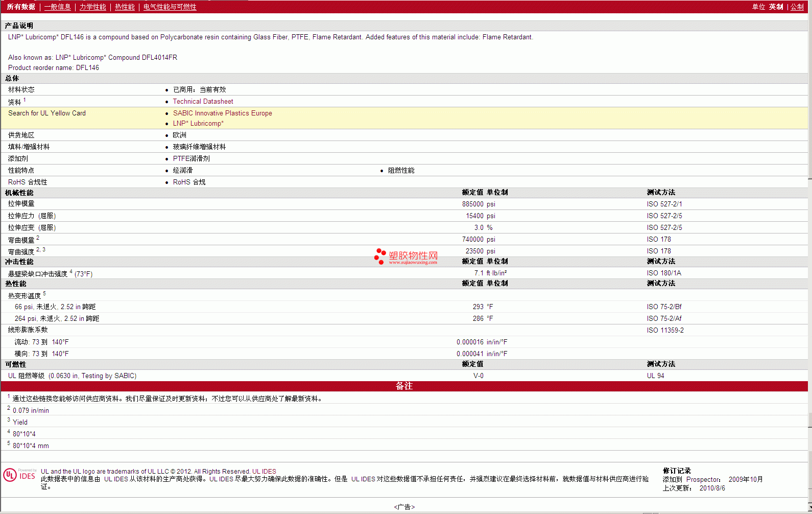Select 英制 units
Screen dimensions: 812x514
pyautogui.click(x=776, y=7)
